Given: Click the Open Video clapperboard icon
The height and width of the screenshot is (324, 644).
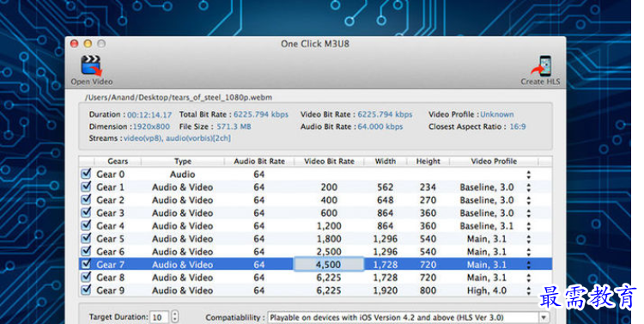Looking at the screenshot, I should coord(91,66).
